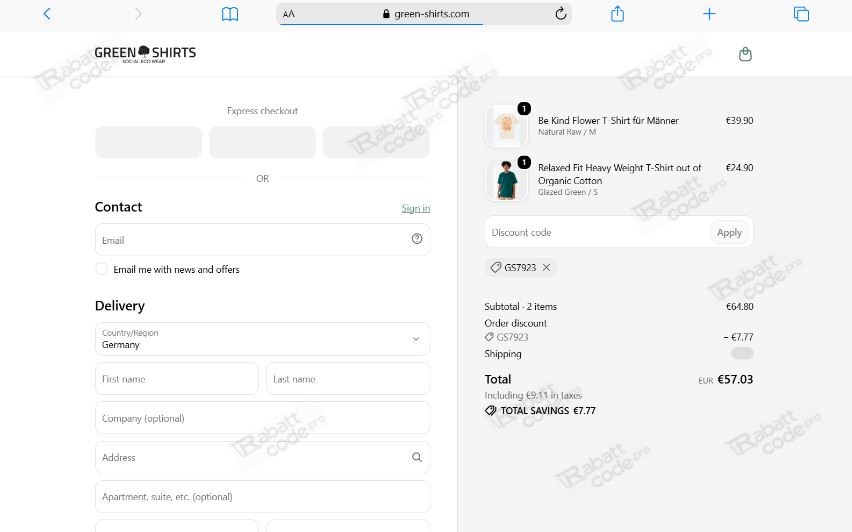Click the Relaxed Fit Heavy Weight T-Shirt title
This screenshot has height=532, width=852.
tap(619, 174)
